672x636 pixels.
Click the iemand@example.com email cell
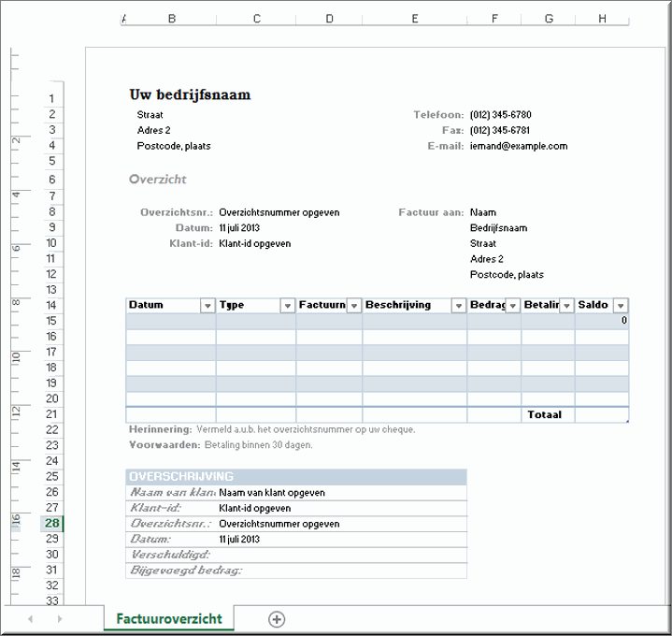[x=519, y=146]
